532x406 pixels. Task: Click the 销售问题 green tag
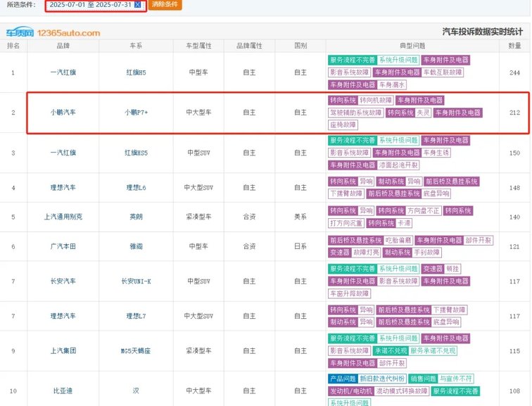[x=423, y=379]
